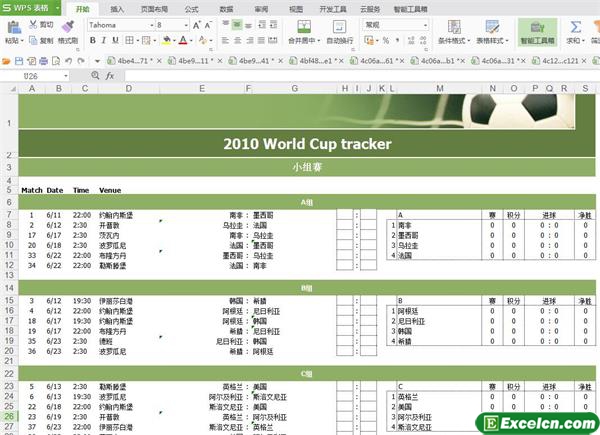This screenshot has width=600, height=435.
Task: Expand the Paste options arrow
Action: (22, 41)
